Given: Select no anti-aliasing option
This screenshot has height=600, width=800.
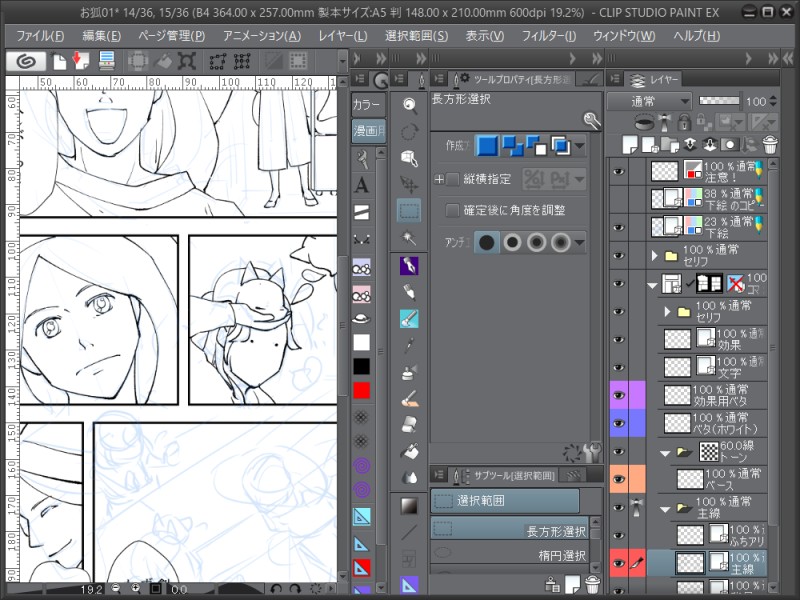Looking at the screenshot, I should pyautogui.click(x=487, y=242).
